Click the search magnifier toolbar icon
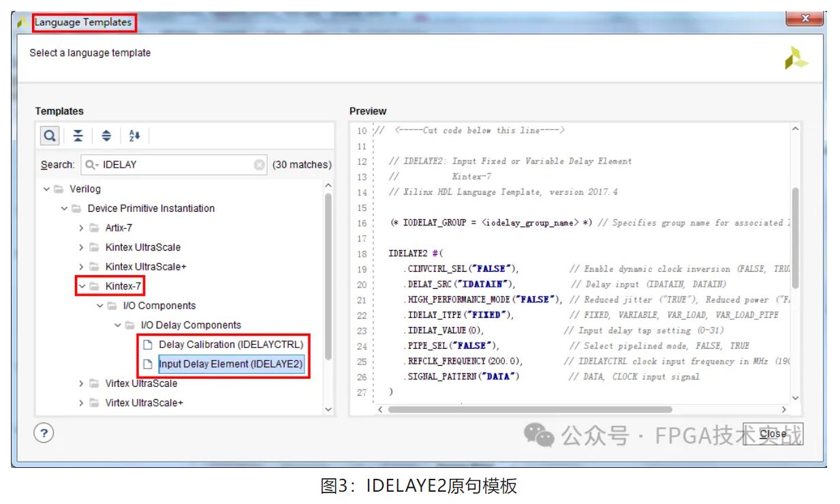The width and height of the screenshot is (840, 504). pyautogui.click(x=50, y=136)
